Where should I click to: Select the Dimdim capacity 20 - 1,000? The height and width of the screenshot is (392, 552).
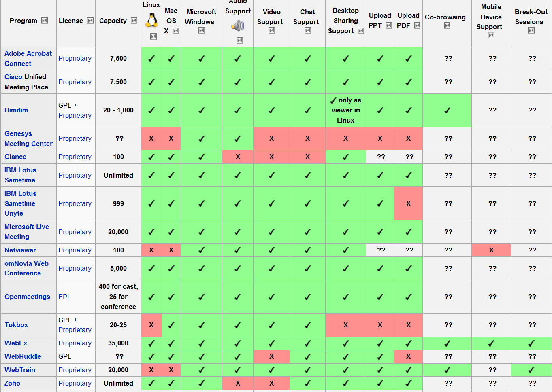coord(118,110)
